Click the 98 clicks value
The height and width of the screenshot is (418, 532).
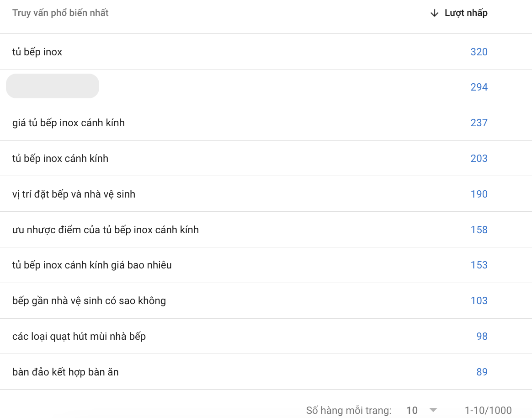click(482, 337)
